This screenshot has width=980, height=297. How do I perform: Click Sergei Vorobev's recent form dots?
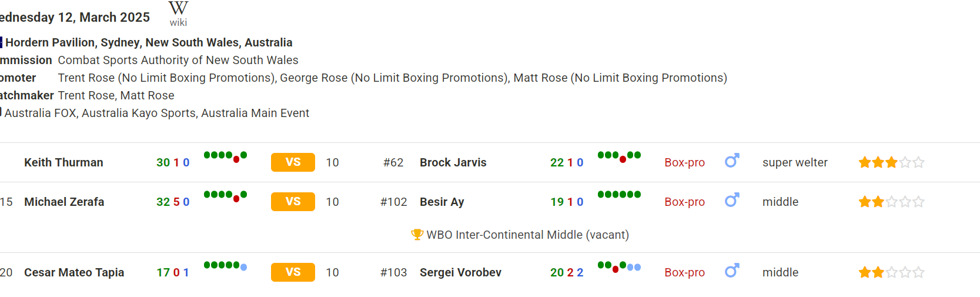click(x=619, y=266)
